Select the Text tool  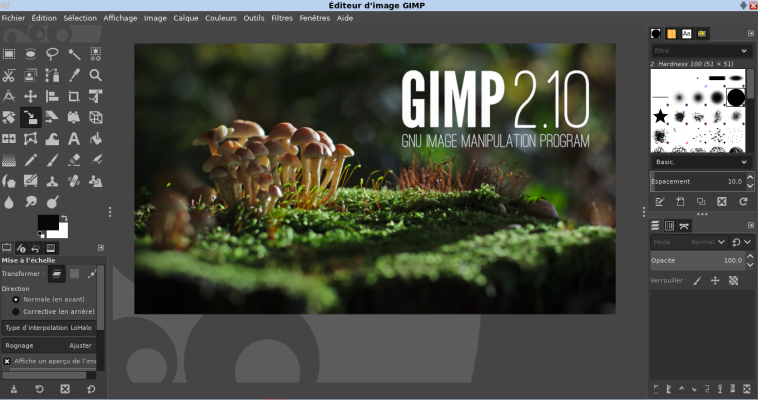74,139
